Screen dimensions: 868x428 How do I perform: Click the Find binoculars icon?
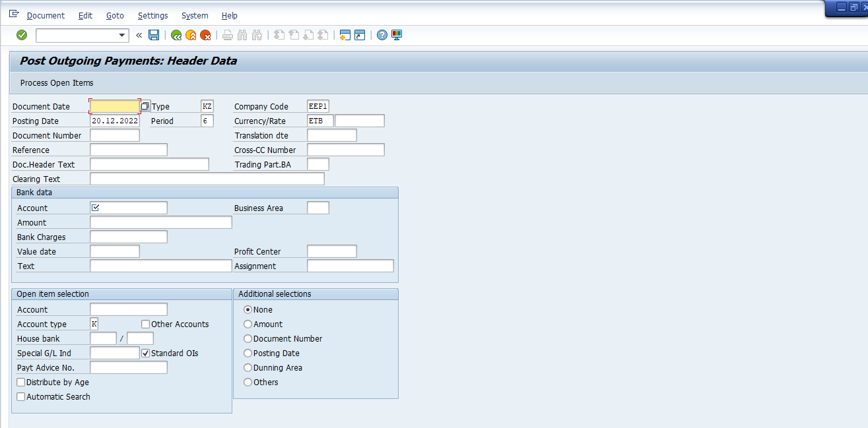[242, 35]
